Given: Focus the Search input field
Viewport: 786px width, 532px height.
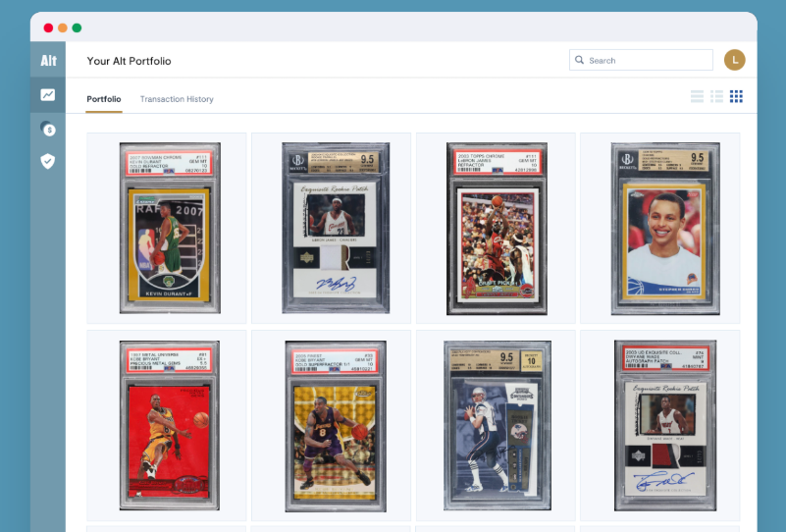Looking at the screenshot, I should 641,60.
